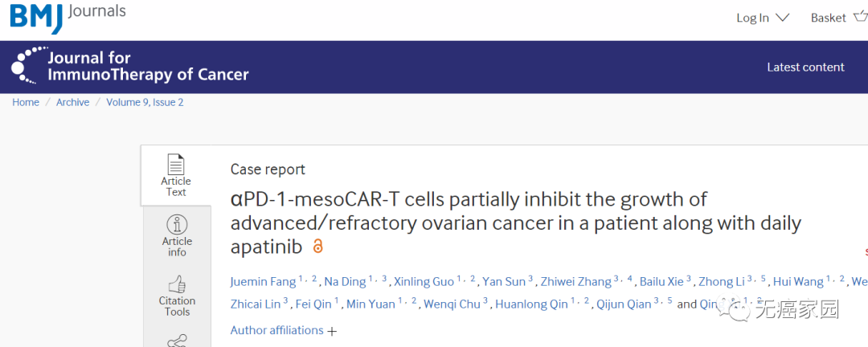The height and width of the screenshot is (347, 868).
Task: Go to the Home breadcrumb
Action: [x=26, y=102]
